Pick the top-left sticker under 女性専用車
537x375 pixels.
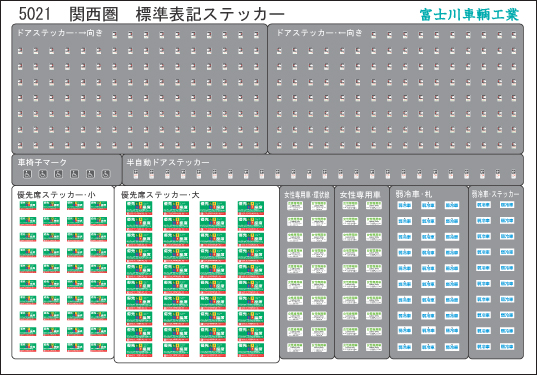(350, 205)
